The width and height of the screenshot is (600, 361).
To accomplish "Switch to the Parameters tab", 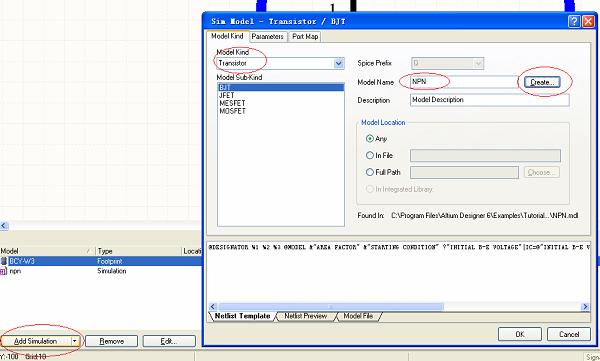I will 267,36.
